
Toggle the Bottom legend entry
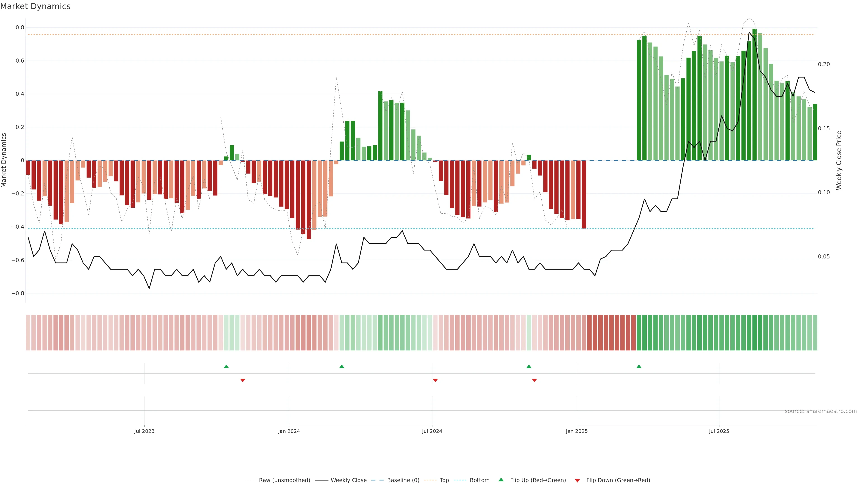coord(479,480)
